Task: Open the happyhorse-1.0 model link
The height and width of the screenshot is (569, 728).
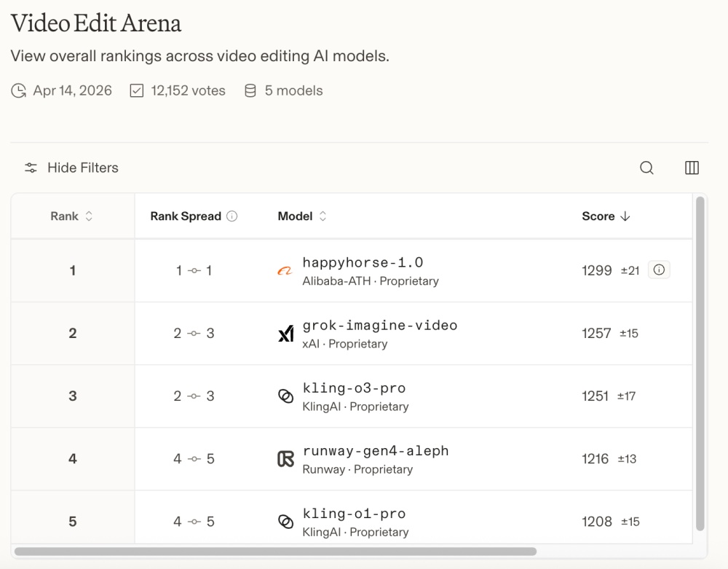Action: 363,263
